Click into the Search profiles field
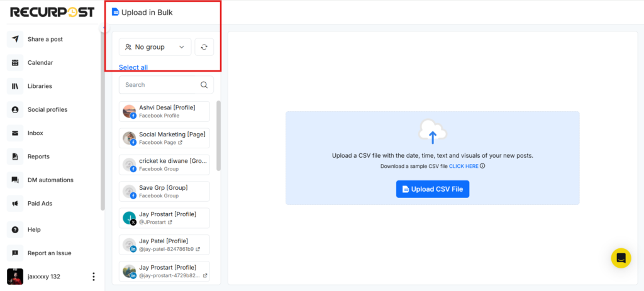 point(166,85)
